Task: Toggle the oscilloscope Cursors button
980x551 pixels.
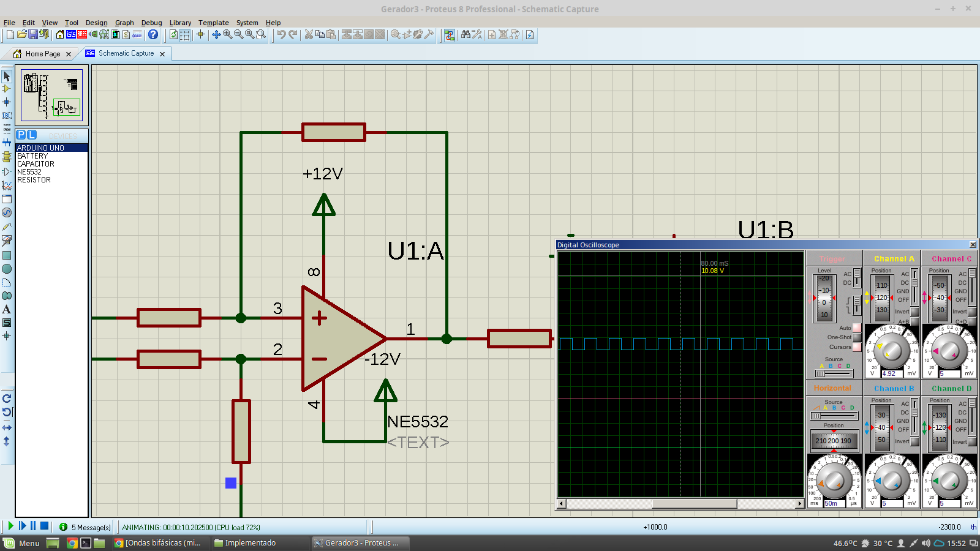Action: point(857,347)
